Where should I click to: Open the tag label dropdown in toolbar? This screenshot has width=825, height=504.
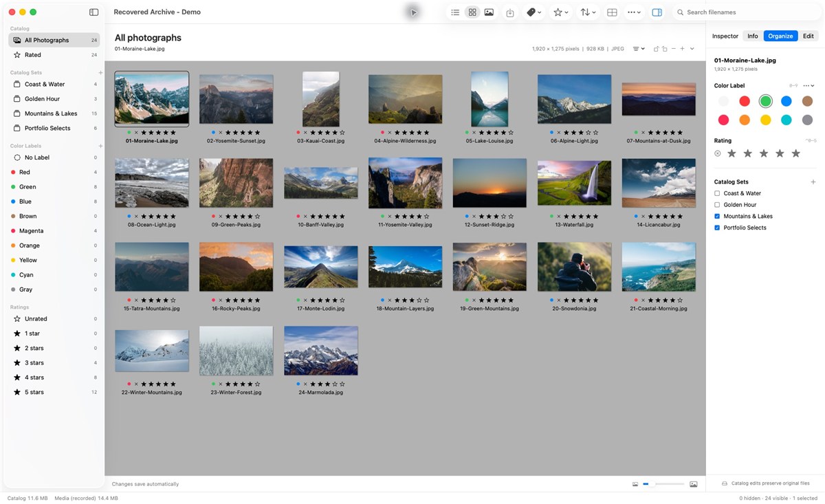tap(534, 12)
